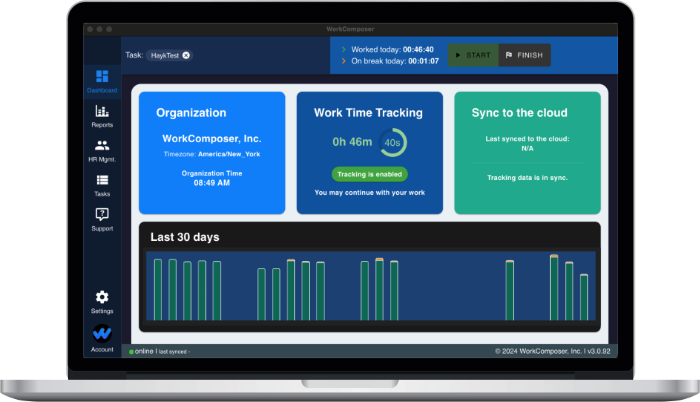Click the last bar in Last 30 days chart
The image size is (700, 402).
[584, 297]
